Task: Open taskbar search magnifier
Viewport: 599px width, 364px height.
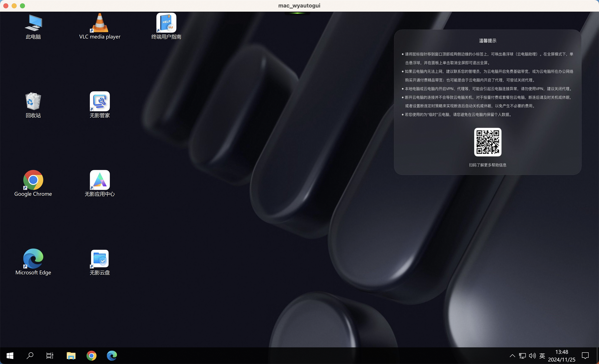Action: [30, 356]
